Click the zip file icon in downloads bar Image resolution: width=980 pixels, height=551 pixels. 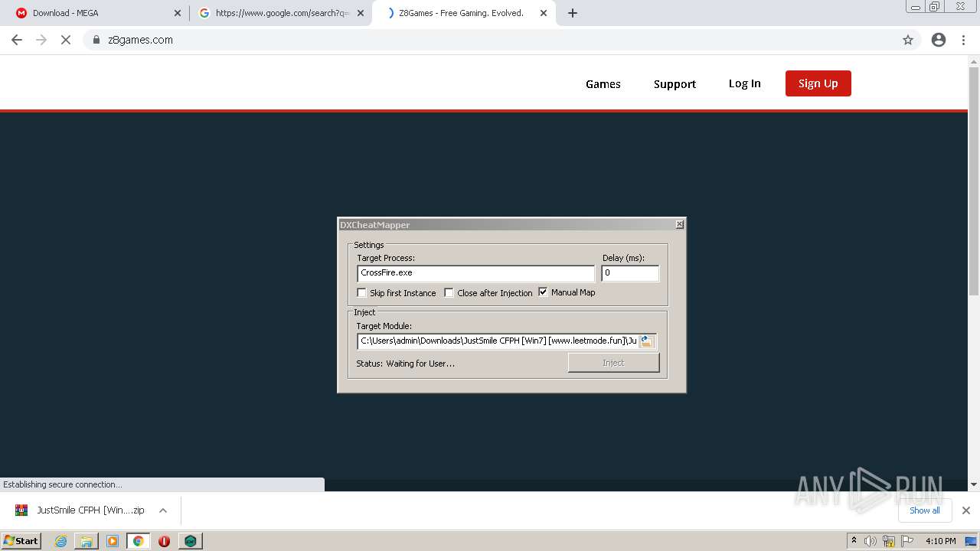tap(21, 510)
